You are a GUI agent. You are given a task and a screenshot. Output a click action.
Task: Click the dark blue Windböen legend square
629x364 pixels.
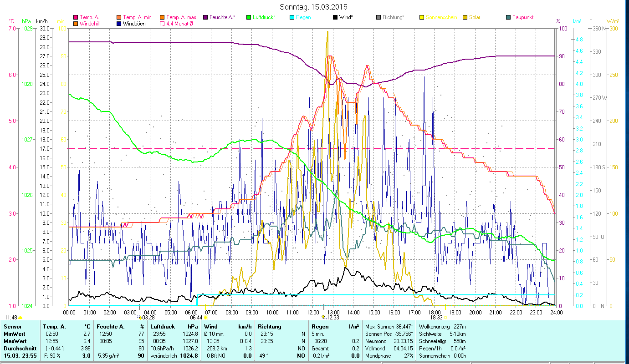[x=119, y=24]
